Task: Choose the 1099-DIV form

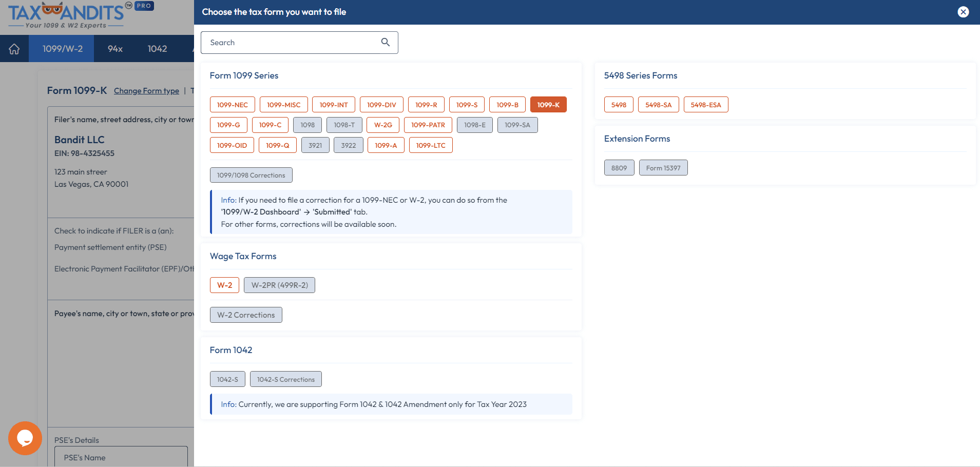Action: click(381, 105)
